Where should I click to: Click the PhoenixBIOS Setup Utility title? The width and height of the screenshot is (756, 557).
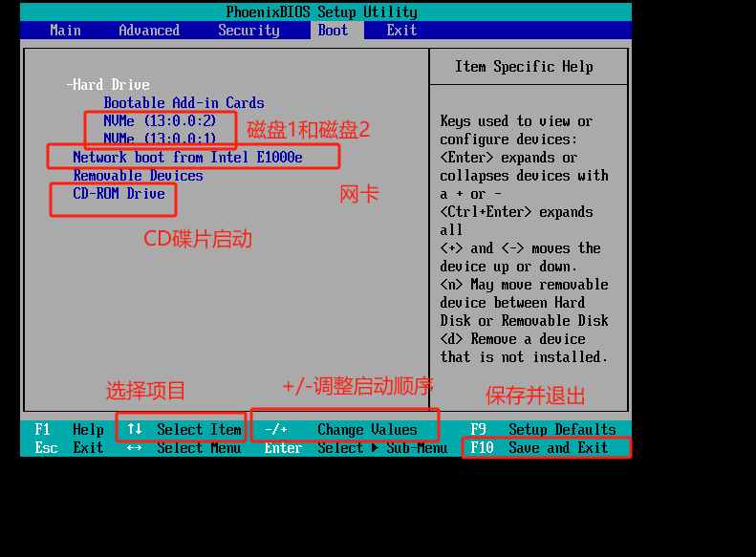tap(321, 12)
